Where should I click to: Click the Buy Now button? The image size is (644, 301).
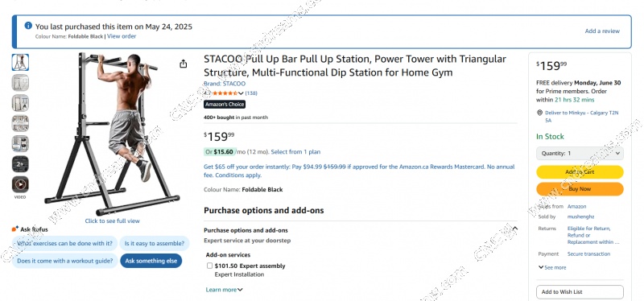point(580,189)
